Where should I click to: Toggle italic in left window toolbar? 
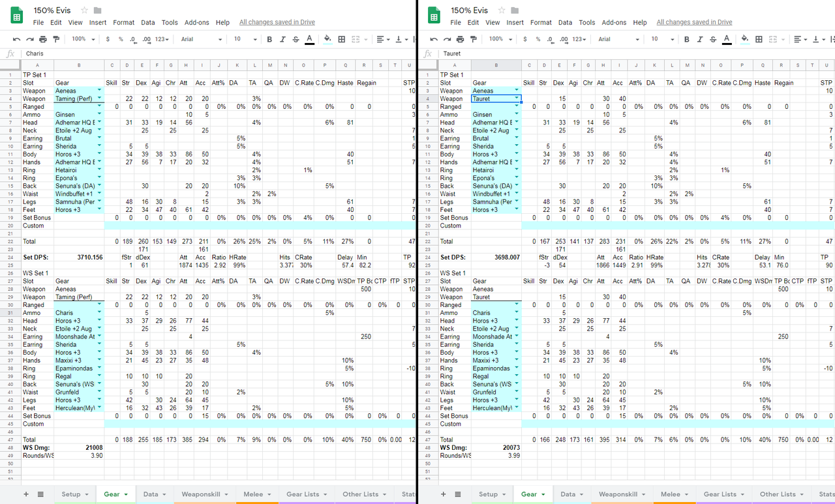[282, 39]
